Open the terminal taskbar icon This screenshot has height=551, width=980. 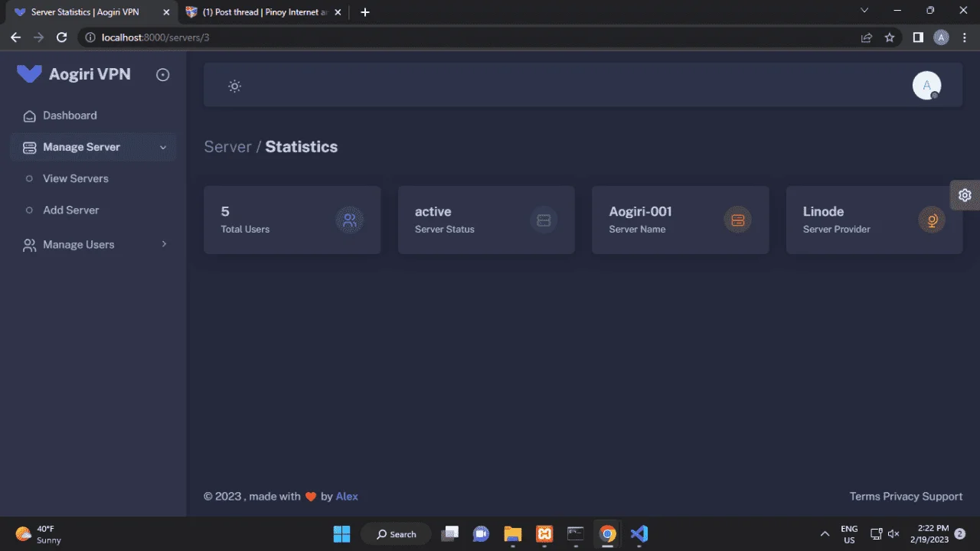click(576, 533)
